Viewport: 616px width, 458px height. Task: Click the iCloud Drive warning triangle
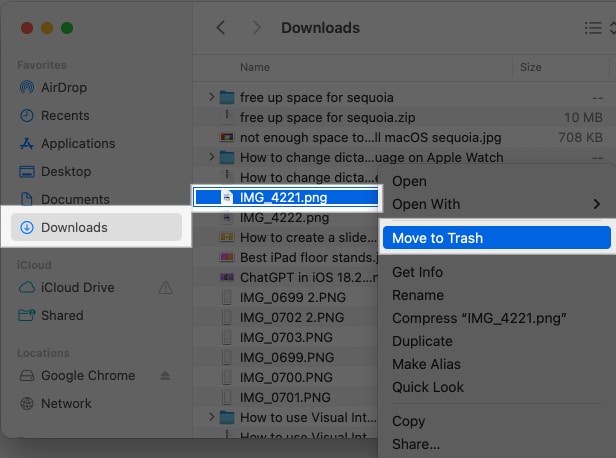[x=165, y=288]
